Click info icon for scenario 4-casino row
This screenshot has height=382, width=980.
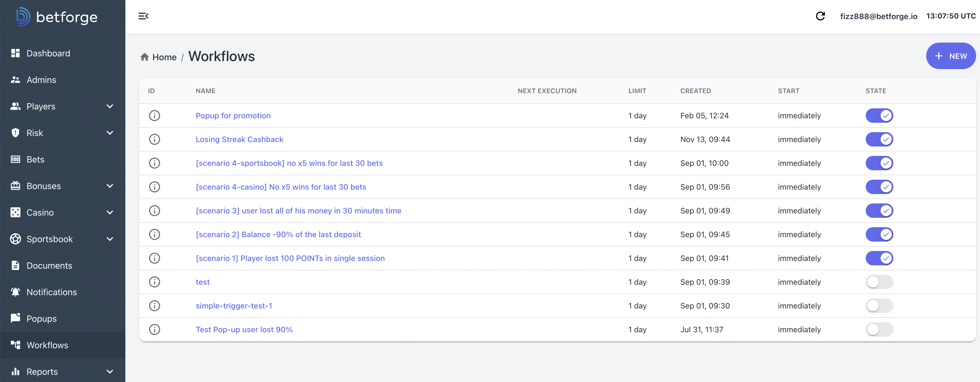click(155, 187)
